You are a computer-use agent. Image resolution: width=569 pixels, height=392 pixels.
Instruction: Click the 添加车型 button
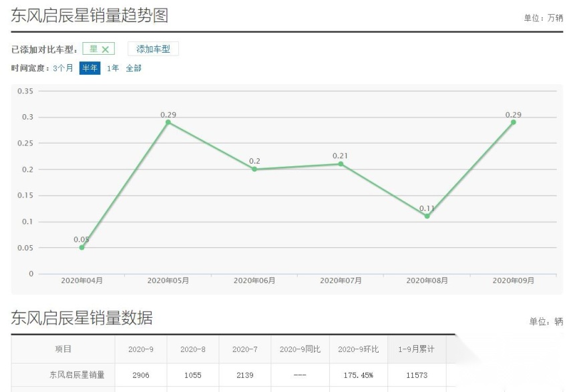(x=153, y=49)
